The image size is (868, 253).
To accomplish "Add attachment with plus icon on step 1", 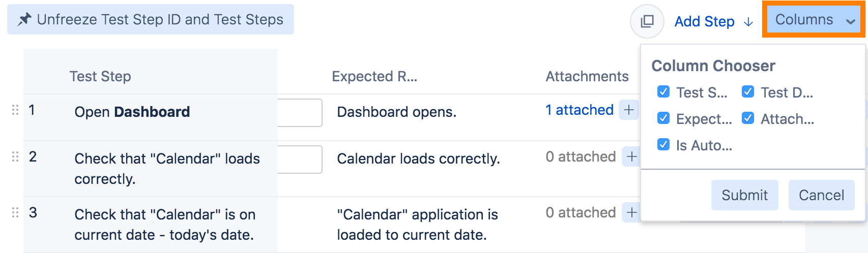I will pyautogui.click(x=629, y=110).
